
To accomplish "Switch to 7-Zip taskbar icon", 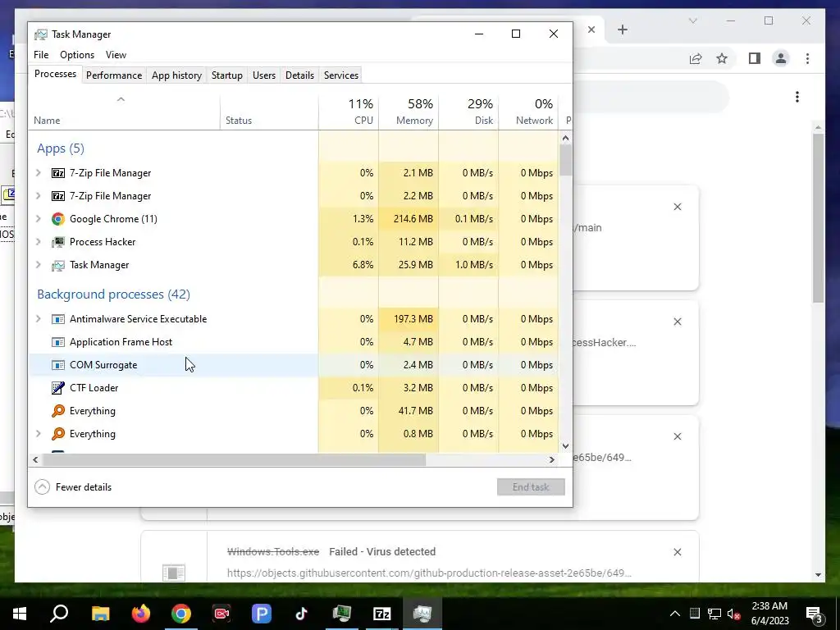I will click(x=382, y=614).
